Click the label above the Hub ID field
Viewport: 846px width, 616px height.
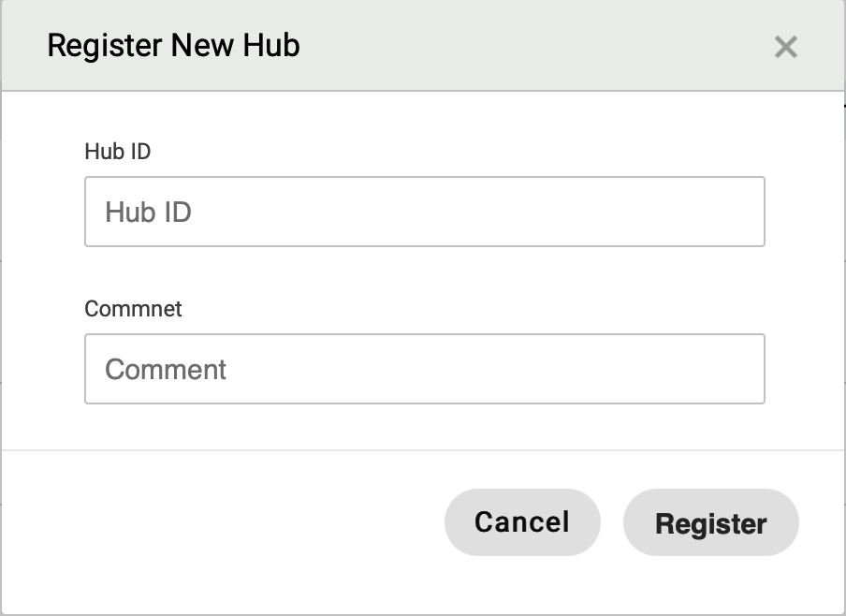coord(117,152)
